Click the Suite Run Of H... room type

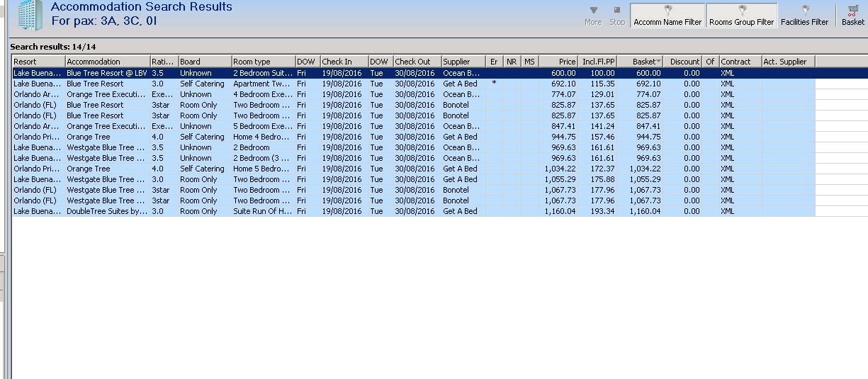(263, 211)
